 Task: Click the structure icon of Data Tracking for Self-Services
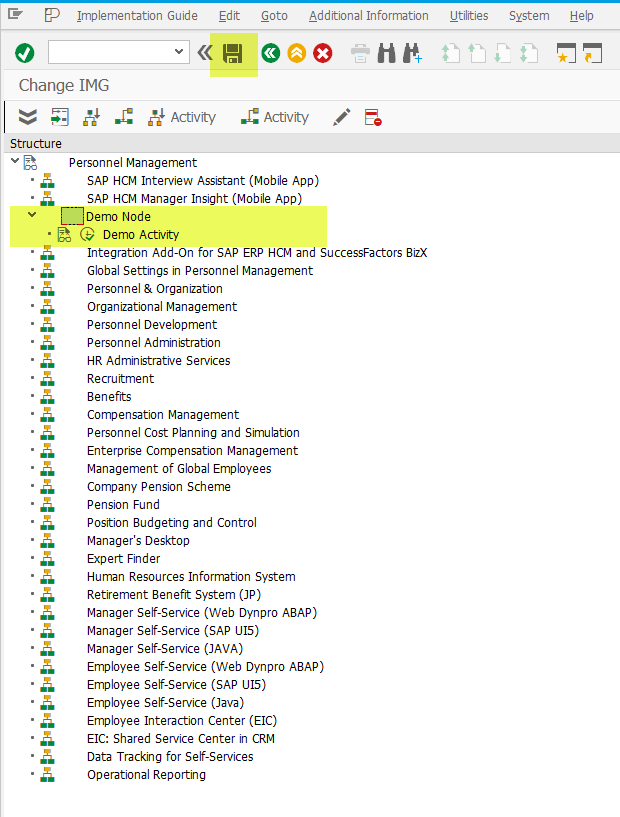coord(47,757)
